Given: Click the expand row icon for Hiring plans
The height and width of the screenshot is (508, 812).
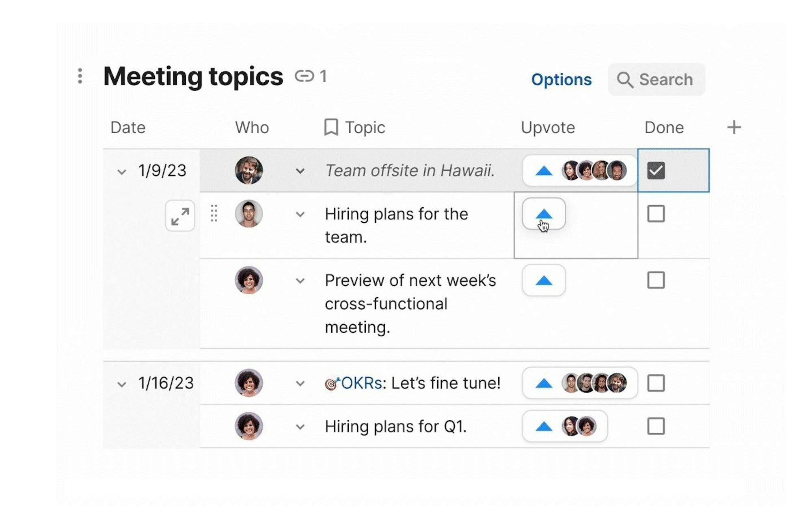Looking at the screenshot, I should 180,216.
